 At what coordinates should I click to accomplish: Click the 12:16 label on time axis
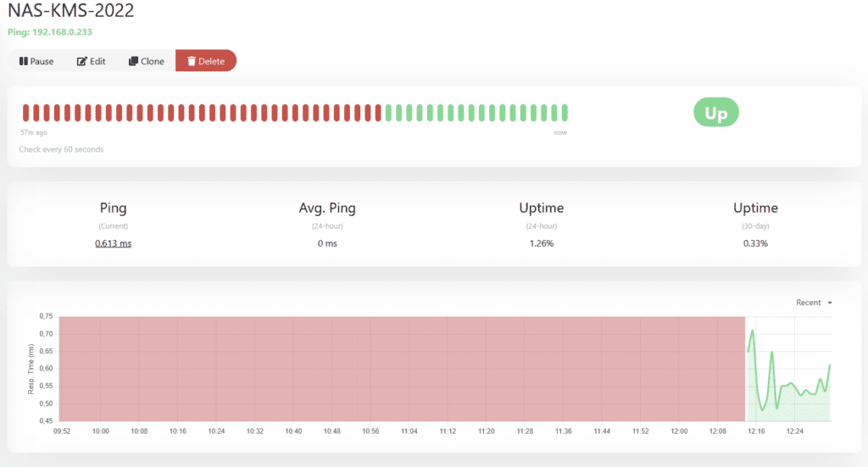(756, 431)
